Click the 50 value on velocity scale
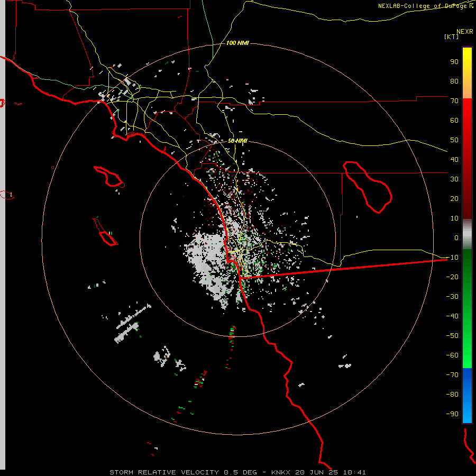Viewport: 476px width, 476px height. [x=454, y=140]
